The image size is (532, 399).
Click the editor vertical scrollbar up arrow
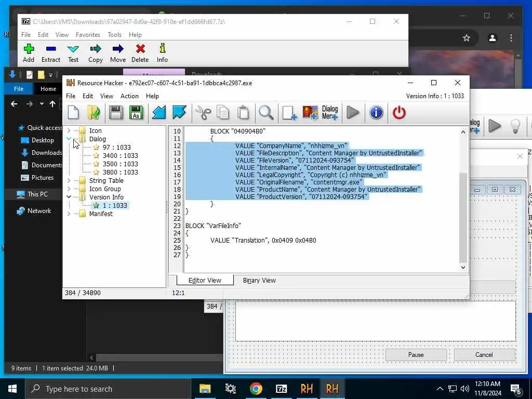[463, 132]
